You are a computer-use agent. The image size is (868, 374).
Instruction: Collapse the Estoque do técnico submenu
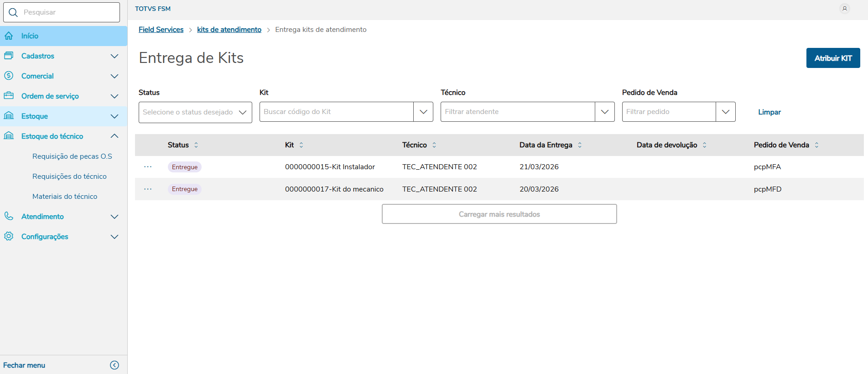(x=114, y=136)
